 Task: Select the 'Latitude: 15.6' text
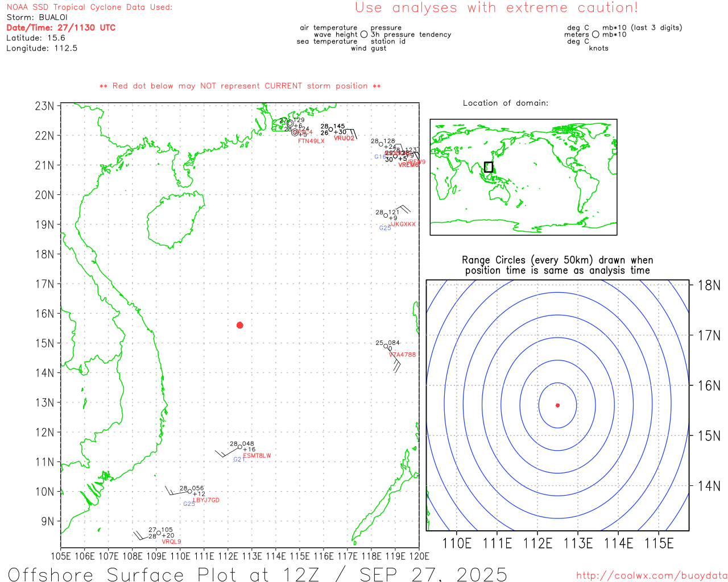[x=36, y=38]
